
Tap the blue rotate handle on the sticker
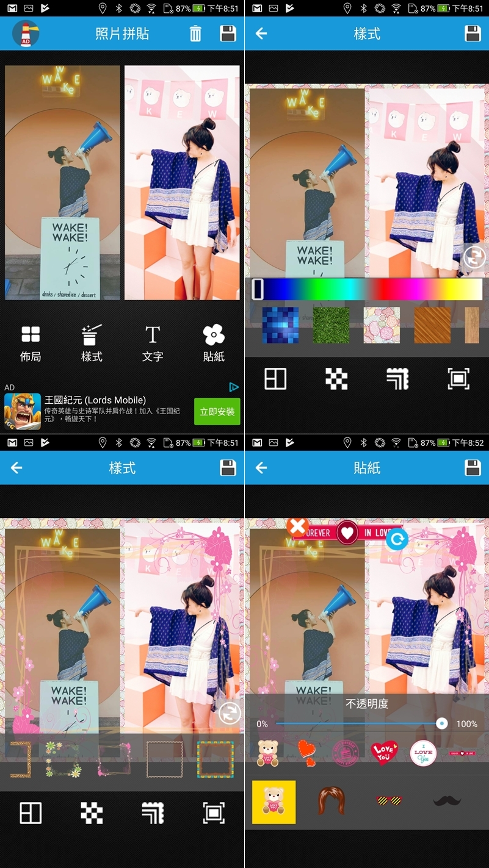[x=397, y=539]
